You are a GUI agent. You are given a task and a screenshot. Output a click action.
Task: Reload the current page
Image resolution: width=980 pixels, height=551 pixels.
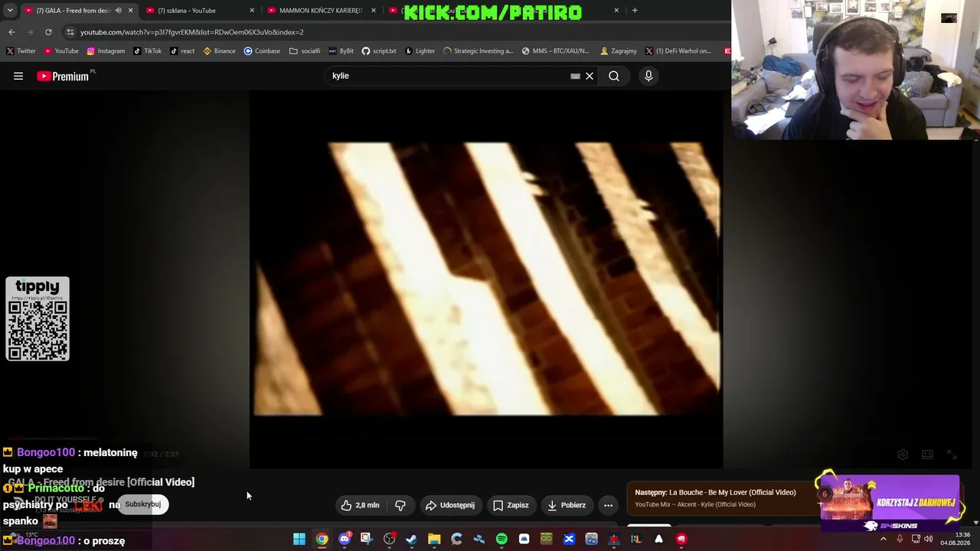(x=48, y=32)
